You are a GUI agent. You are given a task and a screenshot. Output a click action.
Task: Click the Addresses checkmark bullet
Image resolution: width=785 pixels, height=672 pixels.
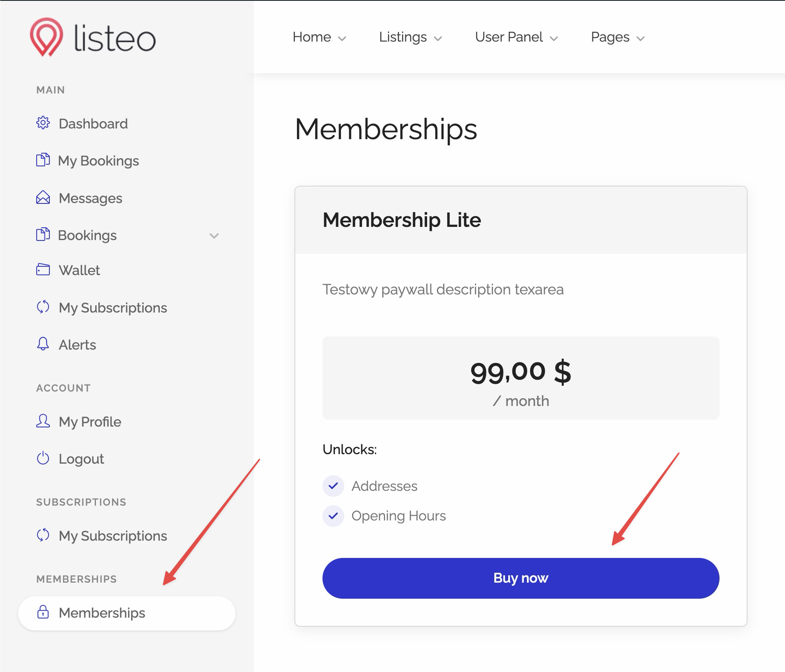pos(333,486)
